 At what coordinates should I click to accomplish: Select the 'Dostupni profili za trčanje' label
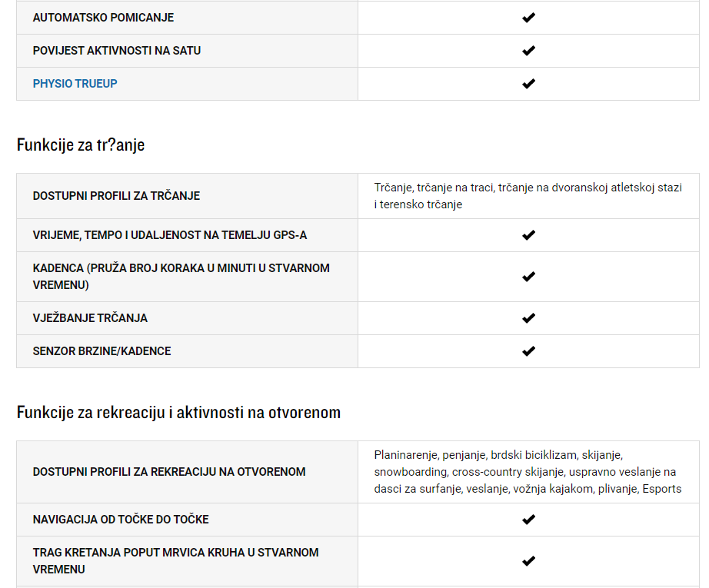tap(116, 196)
